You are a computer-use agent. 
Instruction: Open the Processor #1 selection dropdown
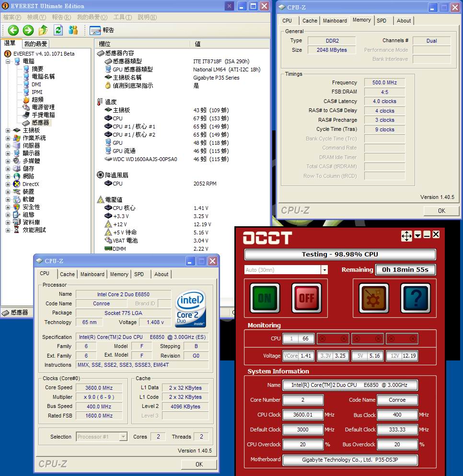pyautogui.click(x=123, y=437)
